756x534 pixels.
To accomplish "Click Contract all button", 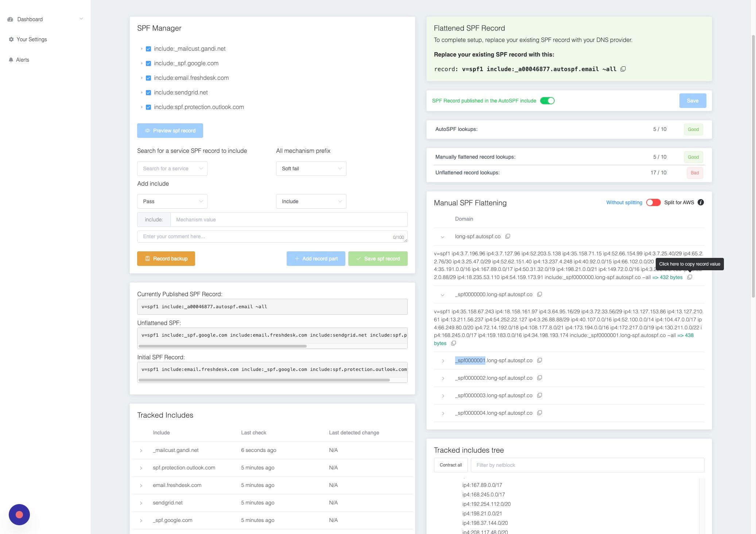I will coord(451,465).
